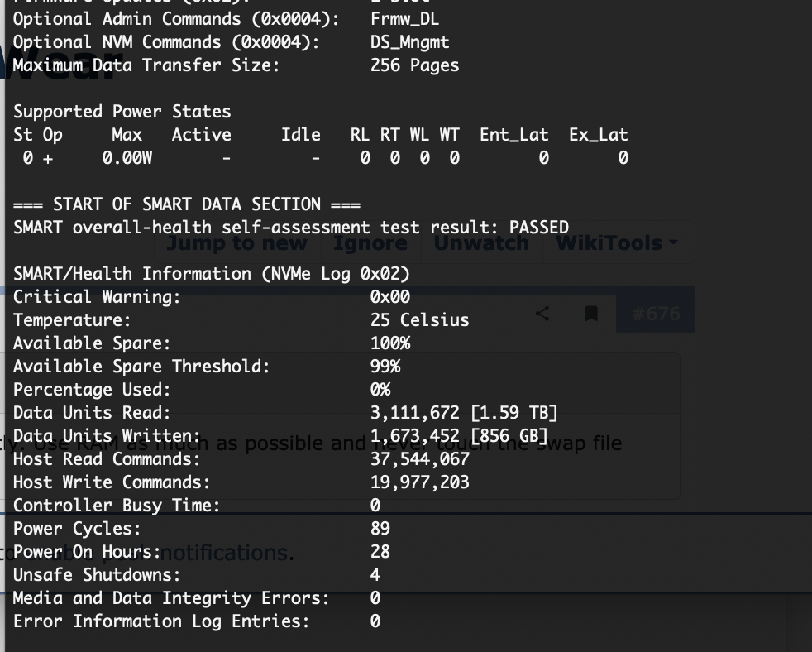The width and height of the screenshot is (812, 652).
Task: Click the '19,977,203' host write commands value
Action: 419,482
